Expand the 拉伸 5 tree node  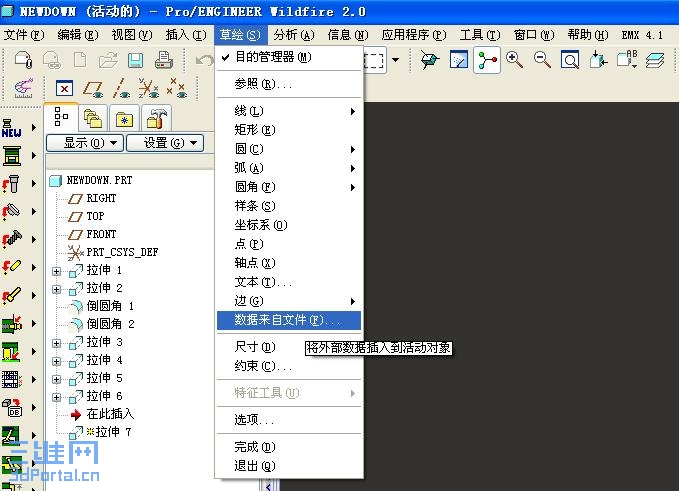coord(56,379)
